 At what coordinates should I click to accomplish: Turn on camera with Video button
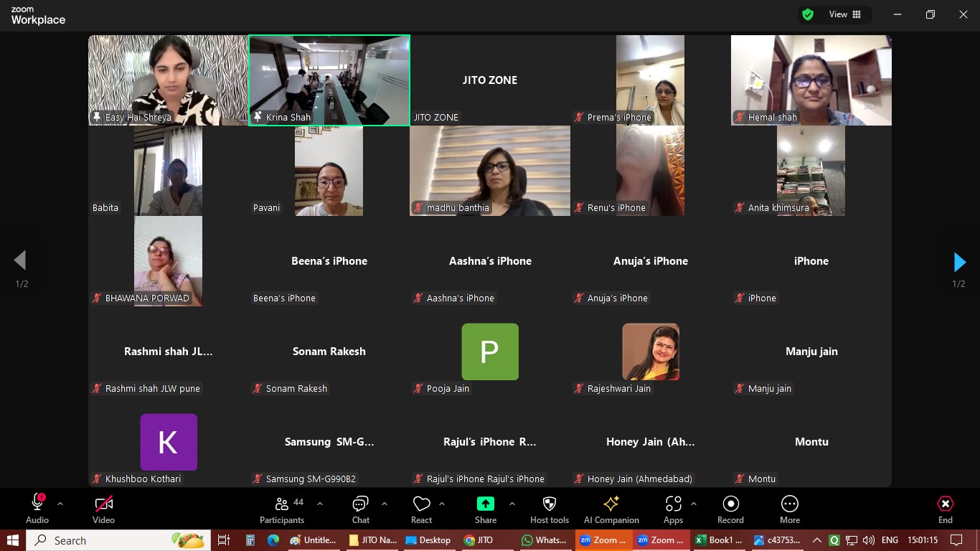click(103, 509)
